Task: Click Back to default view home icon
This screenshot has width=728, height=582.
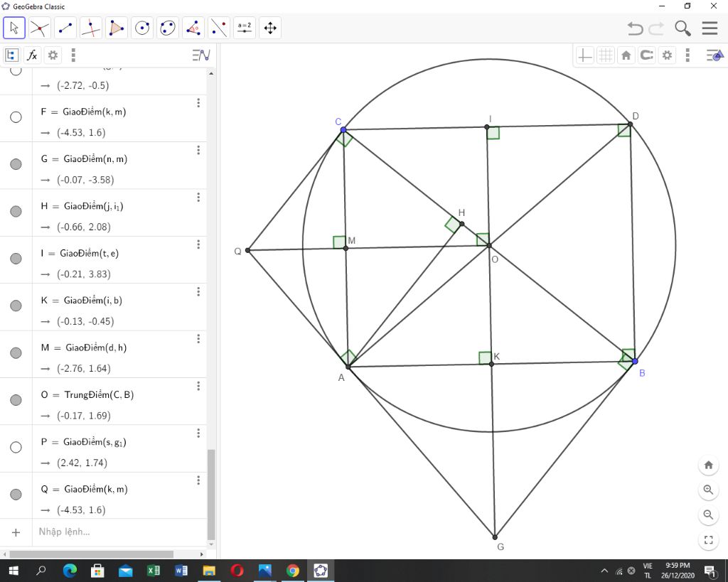Action: point(626,55)
